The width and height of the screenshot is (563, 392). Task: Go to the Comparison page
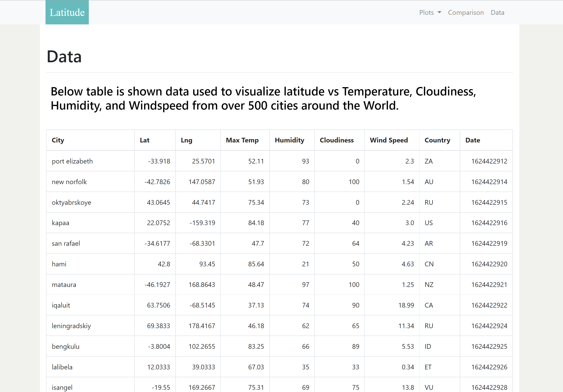coord(466,13)
